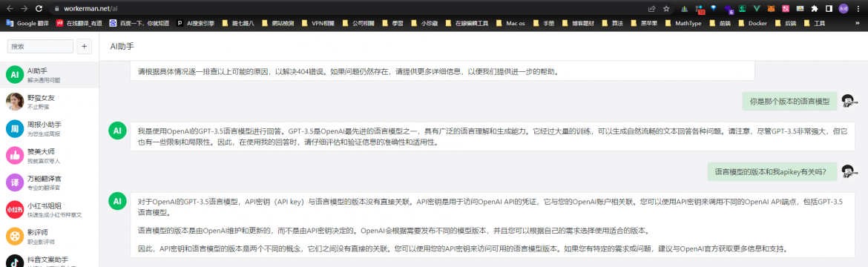Click the 野蛮女友 photo avatar
The width and height of the screenshot is (868, 267).
tap(14, 102)
